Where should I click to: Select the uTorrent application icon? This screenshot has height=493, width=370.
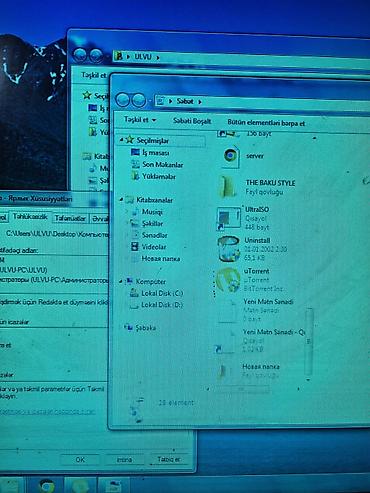228,280
